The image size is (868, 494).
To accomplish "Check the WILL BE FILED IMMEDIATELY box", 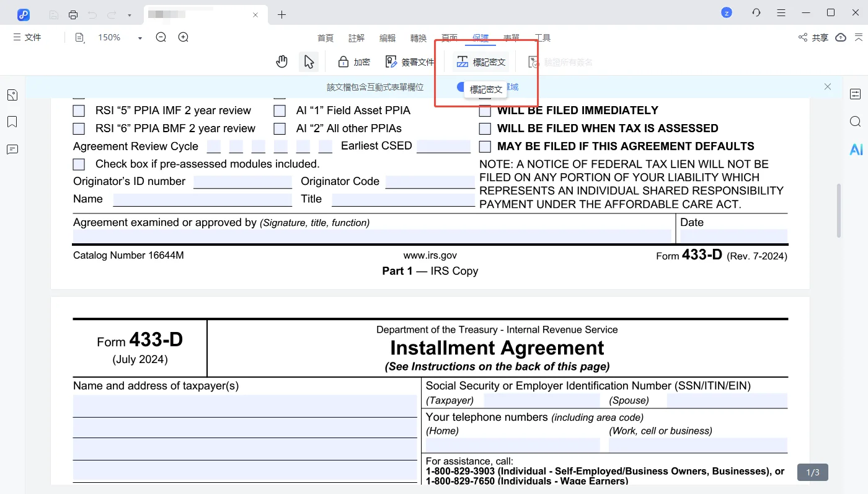I will click(x=485, y=111).
